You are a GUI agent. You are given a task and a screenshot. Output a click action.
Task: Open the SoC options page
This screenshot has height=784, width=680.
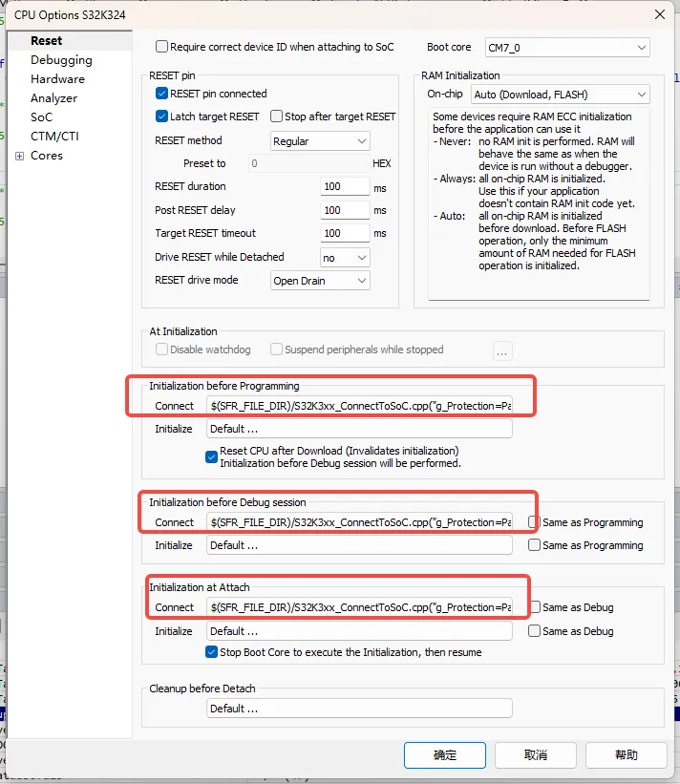pyautogui.click(x=41, y=117)
